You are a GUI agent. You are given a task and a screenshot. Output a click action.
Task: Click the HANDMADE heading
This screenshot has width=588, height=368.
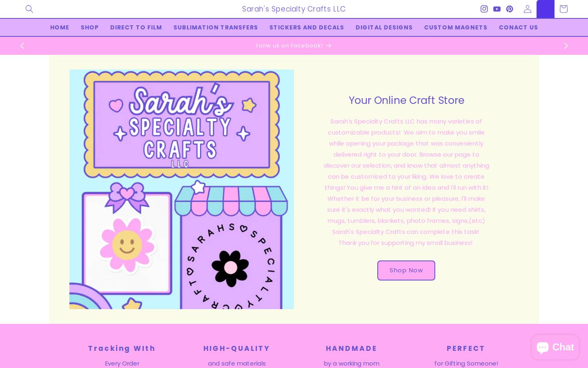[352, 348]
